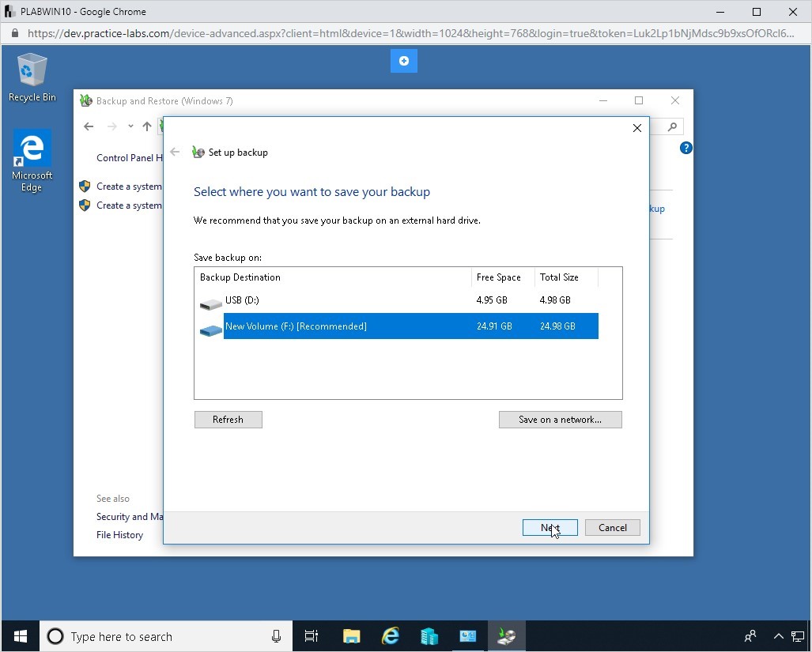Sort by the Backup Destination column header
Viewport: 812px width, 652px height.
333,277
